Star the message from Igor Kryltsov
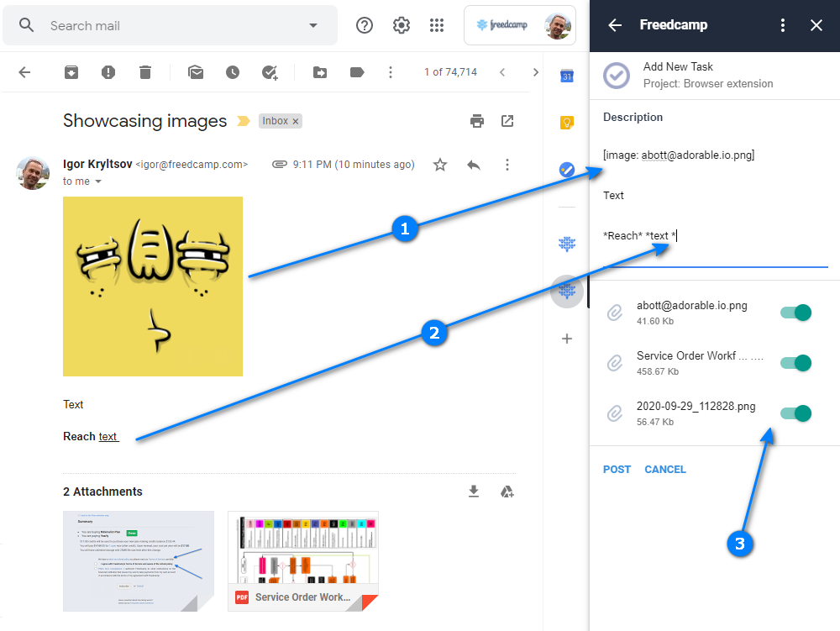This screenshot has height=631, width=840. [x=440, y=165]
